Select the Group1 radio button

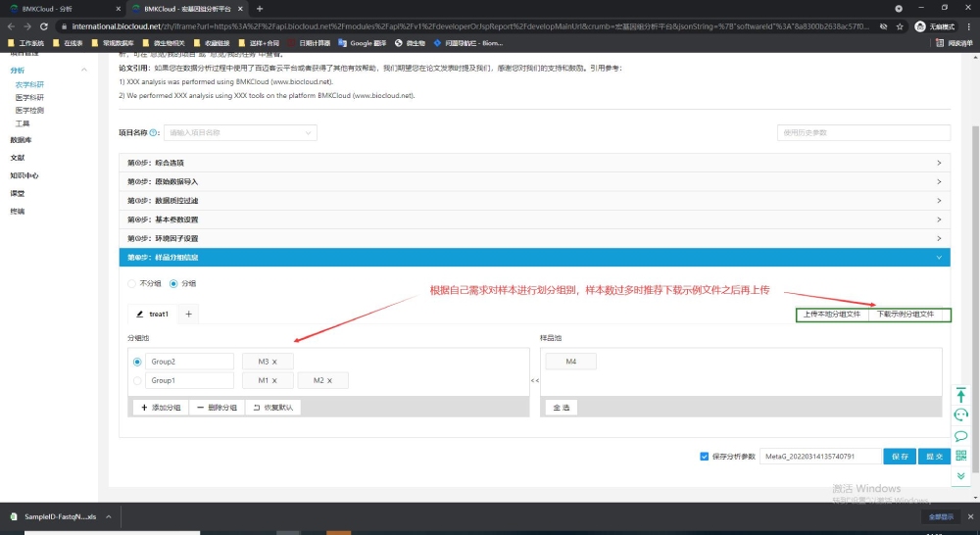136,380
